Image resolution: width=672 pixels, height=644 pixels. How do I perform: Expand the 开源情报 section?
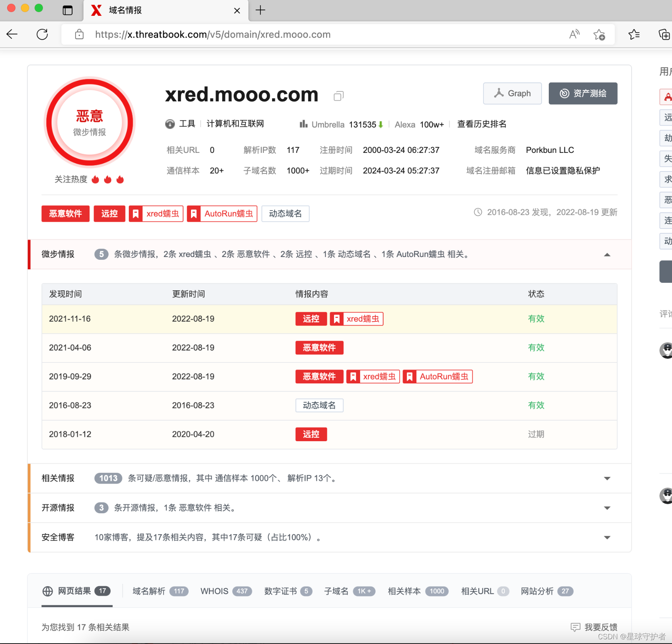607,508
